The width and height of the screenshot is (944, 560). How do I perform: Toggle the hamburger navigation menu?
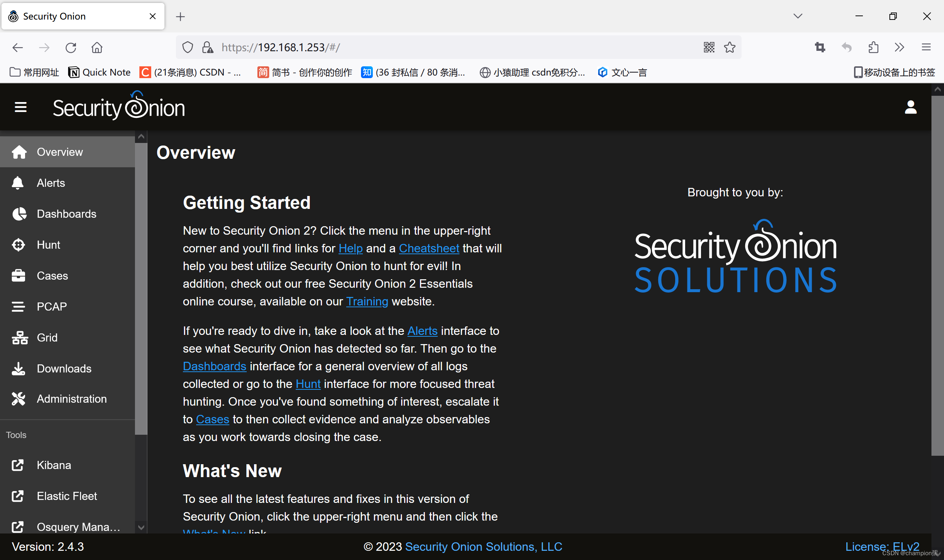[x=20, y=107]
